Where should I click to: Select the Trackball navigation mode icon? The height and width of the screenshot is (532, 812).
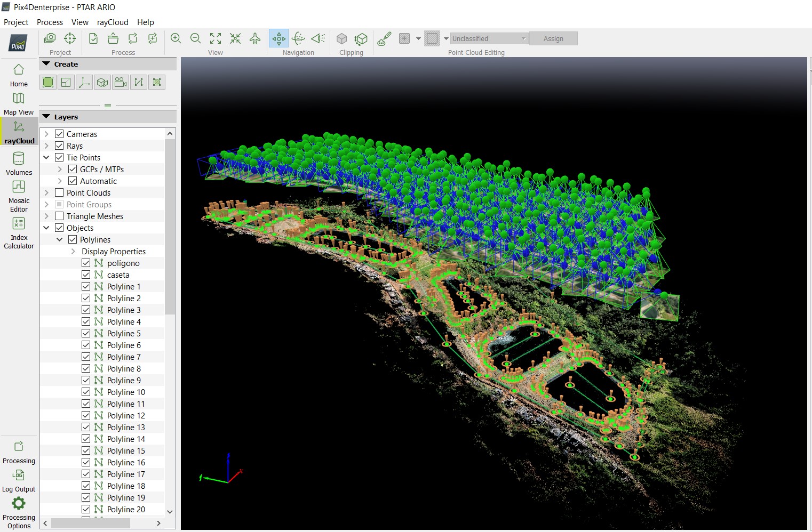(299, 38)
